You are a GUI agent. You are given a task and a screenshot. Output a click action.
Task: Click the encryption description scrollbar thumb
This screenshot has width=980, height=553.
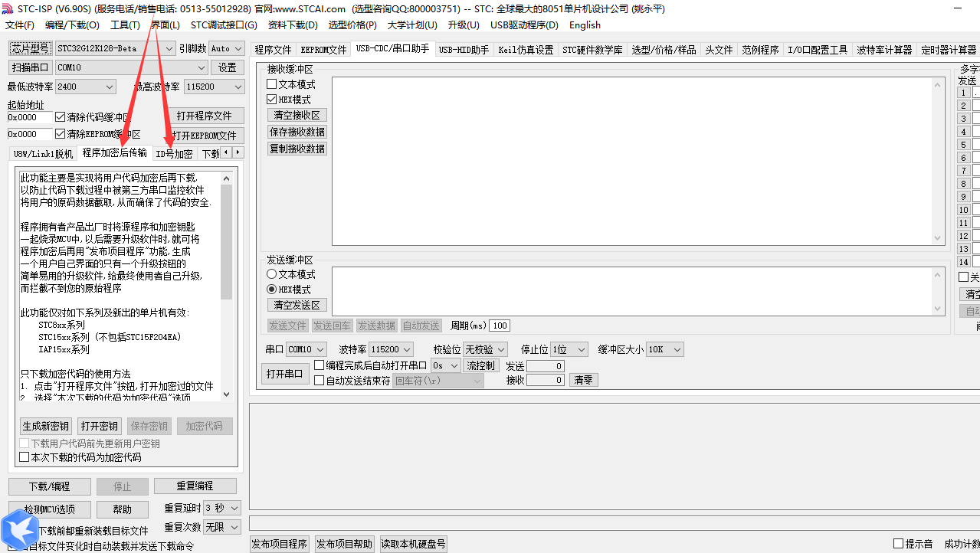pyautogui.click(x=226, y=241)
